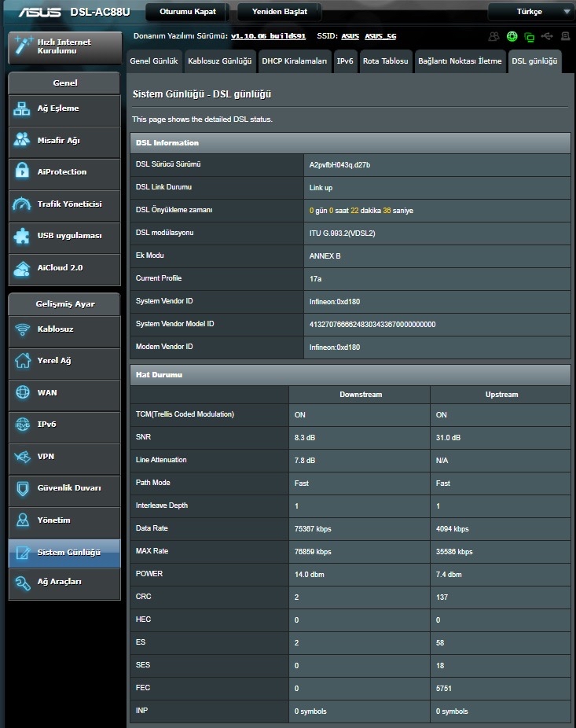The width and height of the screenshot is (576, 728).
Task: Click the Yerel Ağ house icon
Action: tap(22, 360)
